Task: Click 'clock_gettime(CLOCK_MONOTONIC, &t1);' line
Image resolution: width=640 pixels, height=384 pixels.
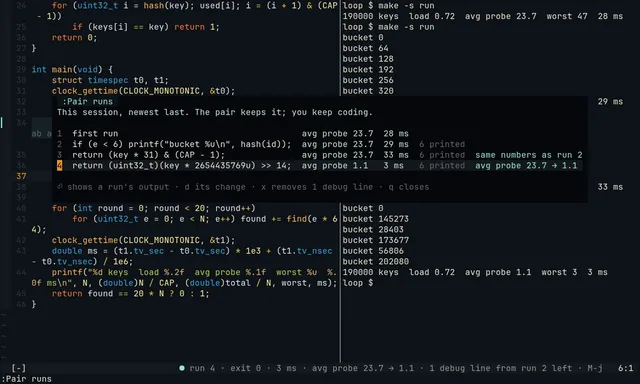Action: pyautogui.click(x=143, y=240)
